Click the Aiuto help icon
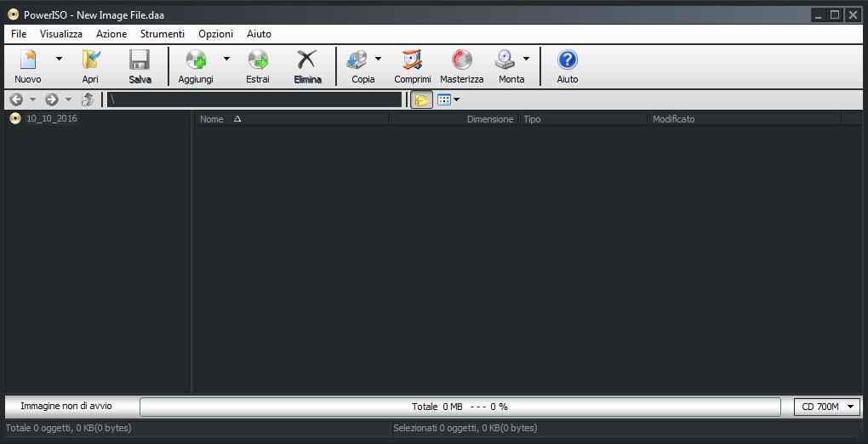Image resolution: width=868 pixels, height=444 pixels. (x=568, y=60)
